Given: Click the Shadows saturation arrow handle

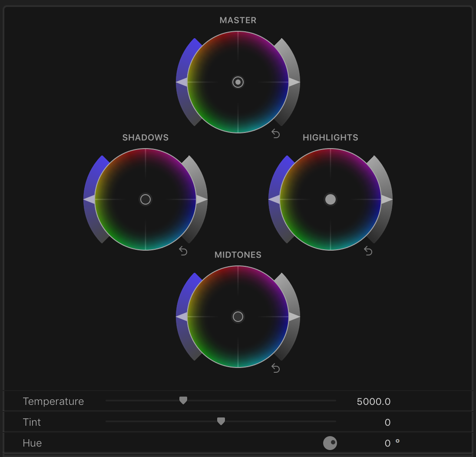Looking at the screenshot, I should point(89,199).
